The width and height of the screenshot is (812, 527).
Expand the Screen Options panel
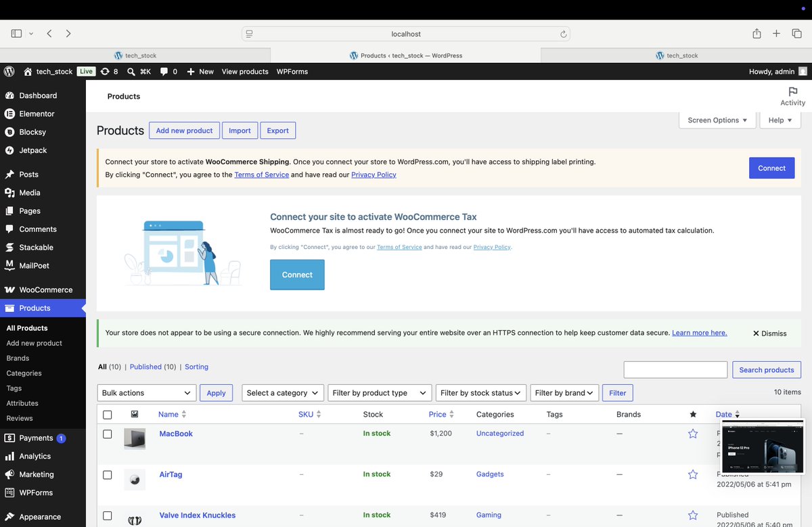(x=717, y=120)
